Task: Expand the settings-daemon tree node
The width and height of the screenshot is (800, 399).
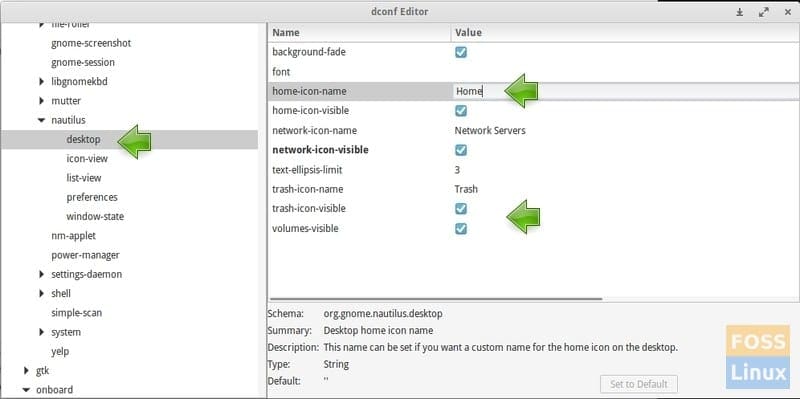Action: [42, 274]
